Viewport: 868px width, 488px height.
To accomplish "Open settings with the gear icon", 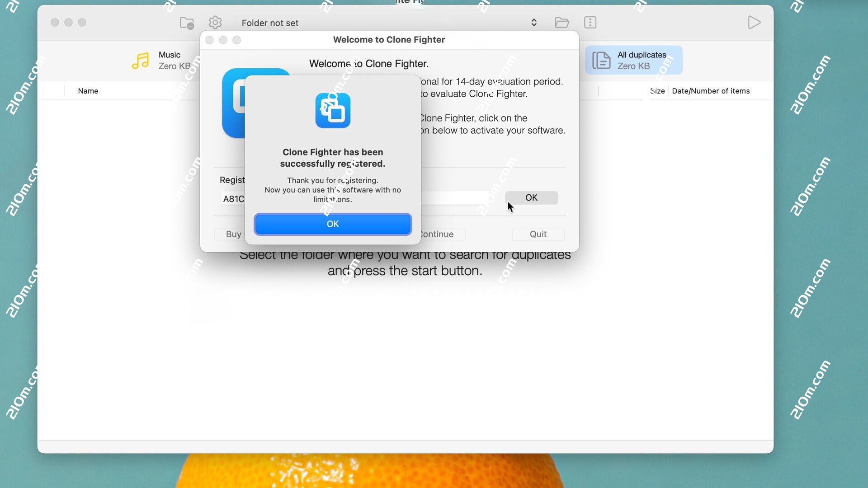I will tap(215, 23).
